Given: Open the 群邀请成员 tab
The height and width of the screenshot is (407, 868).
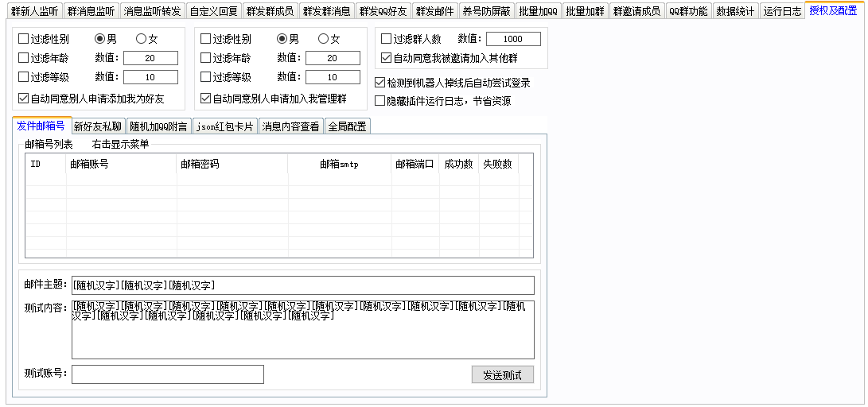Looking at the screenshot, I should (x=636, y=11).
